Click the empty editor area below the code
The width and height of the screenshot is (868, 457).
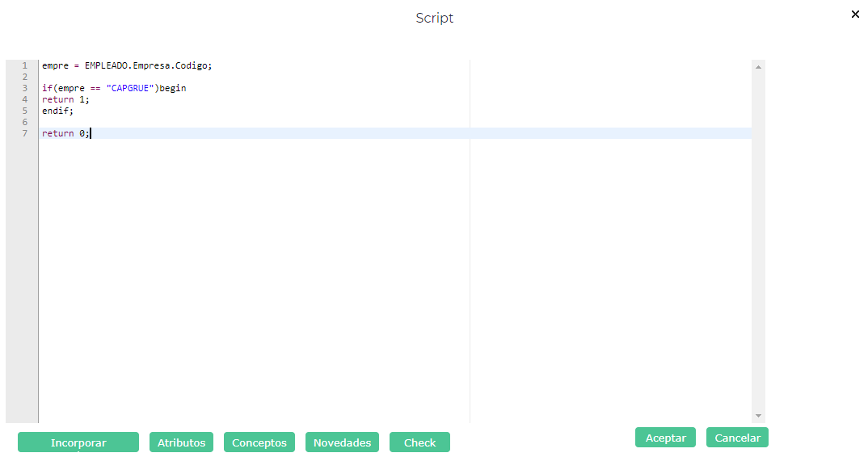pyautogui.click(x=395, y=281)
